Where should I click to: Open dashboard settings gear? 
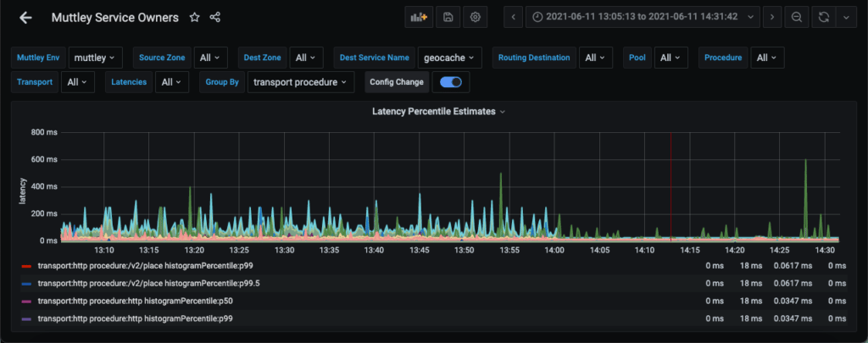[x=476, y=17]
